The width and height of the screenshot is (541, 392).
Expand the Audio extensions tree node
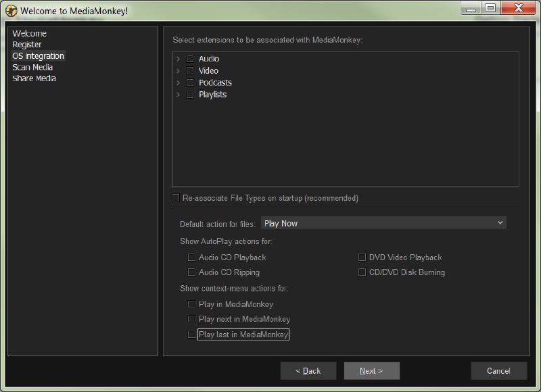178,59
